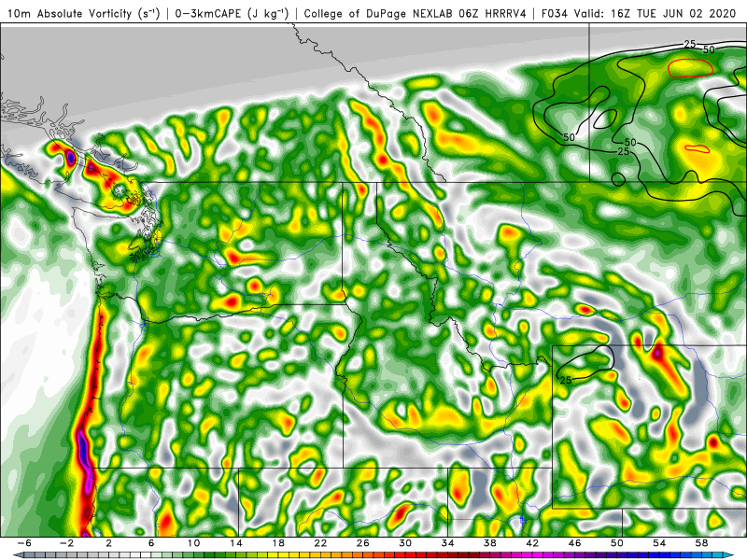Click the 6 colorbar label
The width and height of the screenshot is (747, 560).
point(151,543)
